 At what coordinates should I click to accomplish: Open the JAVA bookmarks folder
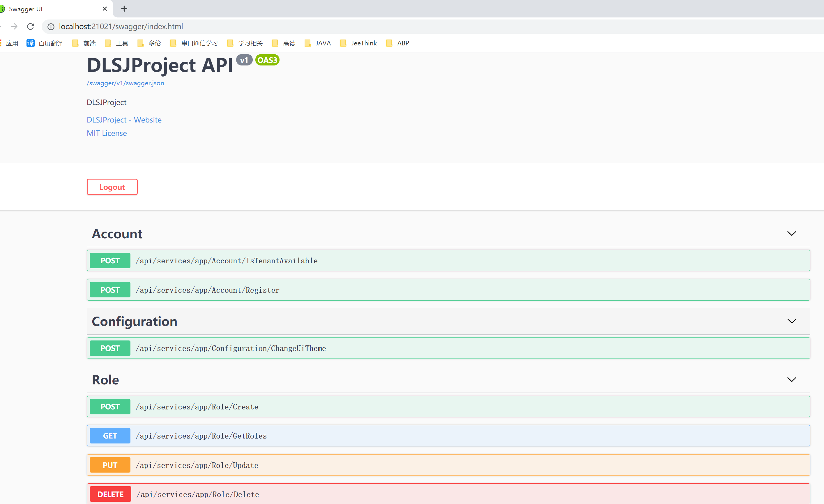(323, 43)
